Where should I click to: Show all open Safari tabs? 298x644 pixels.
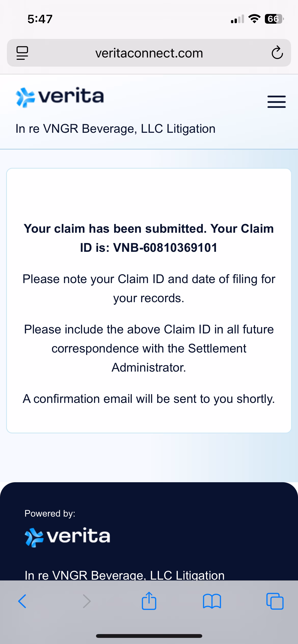(x=275, y=601)
